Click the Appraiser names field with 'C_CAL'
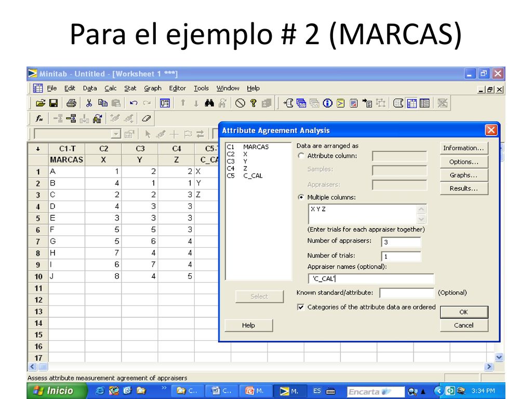 tap(371, 278)
